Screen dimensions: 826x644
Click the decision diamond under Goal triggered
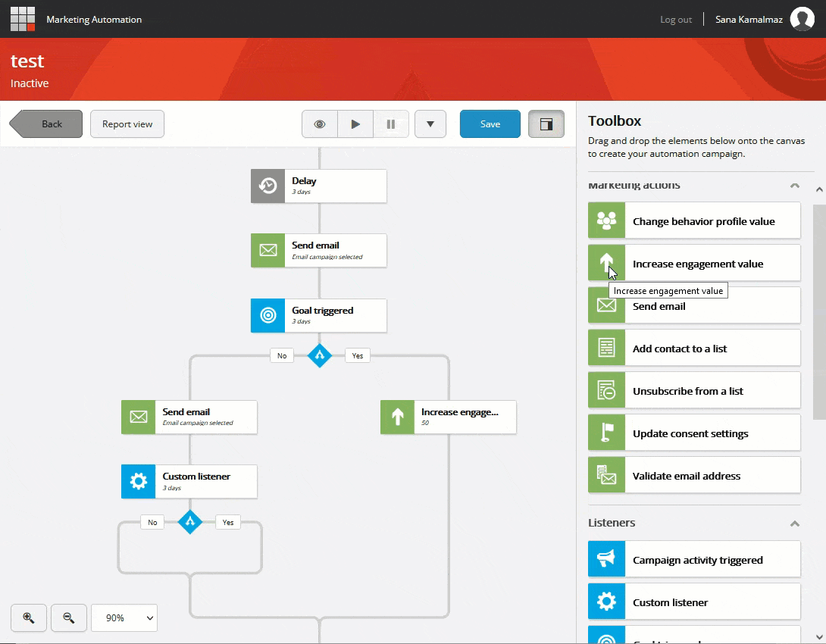point(320,355)
